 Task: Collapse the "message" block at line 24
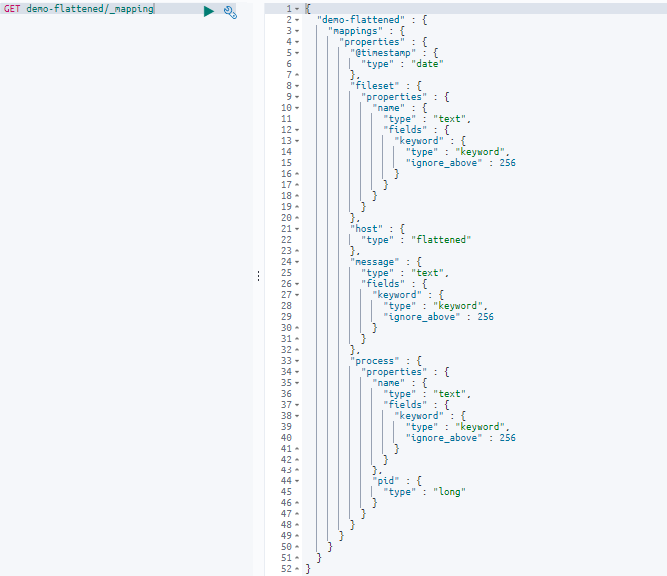coord(297,262)
